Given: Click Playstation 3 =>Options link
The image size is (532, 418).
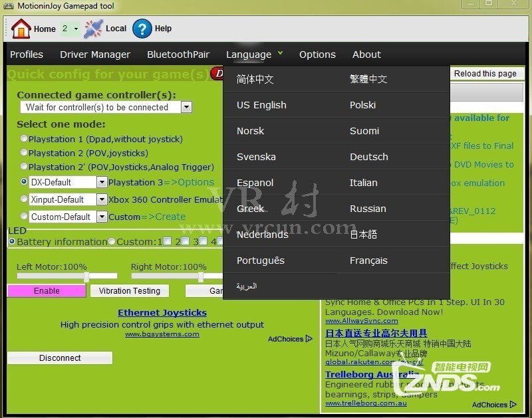Looking at the screenshot, I should [189, 182].
